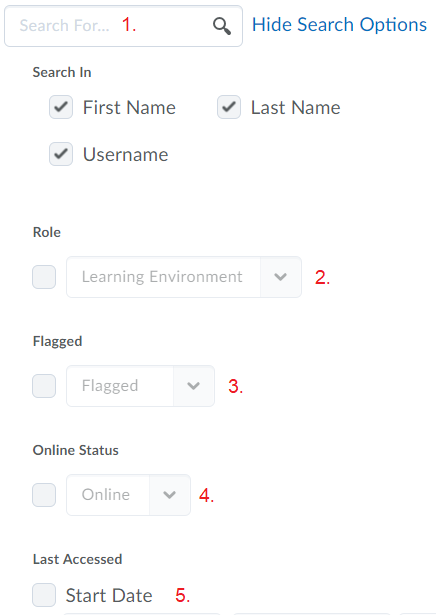Uncheck the Last Name checkbox
Image resolution: width=436 pixels, height=615 pixels.
point(229,107)
